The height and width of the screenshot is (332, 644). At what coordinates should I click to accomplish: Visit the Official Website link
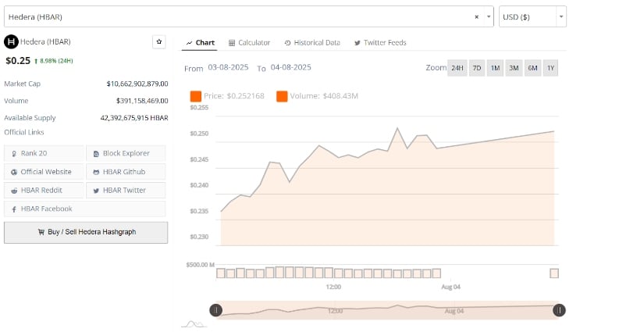(44, 172)
